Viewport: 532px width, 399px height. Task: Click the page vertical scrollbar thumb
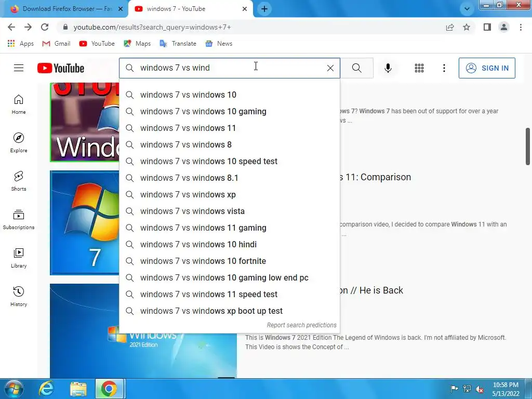tap(528, 146)
